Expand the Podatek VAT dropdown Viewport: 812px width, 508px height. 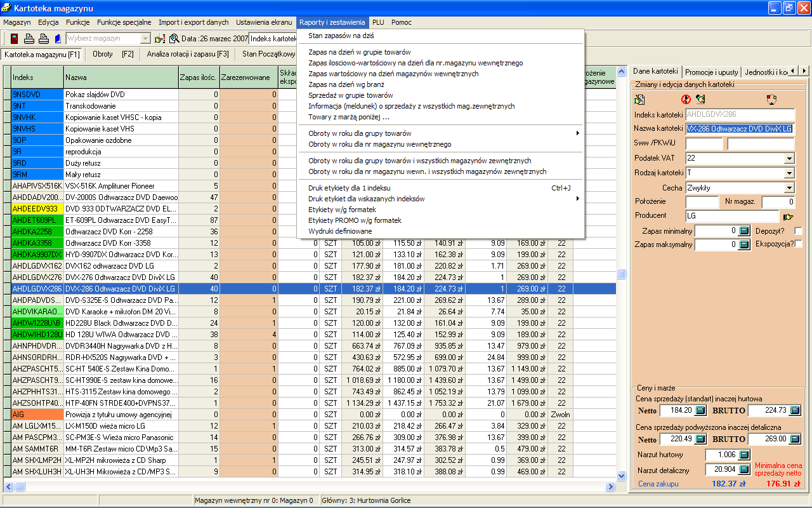pos(789,158)
